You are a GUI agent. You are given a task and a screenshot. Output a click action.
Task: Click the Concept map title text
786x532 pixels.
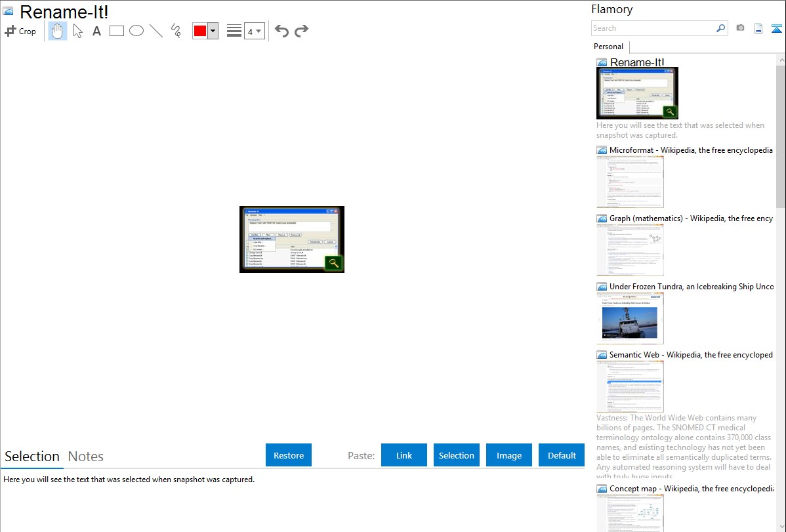[x=692, y=488]
